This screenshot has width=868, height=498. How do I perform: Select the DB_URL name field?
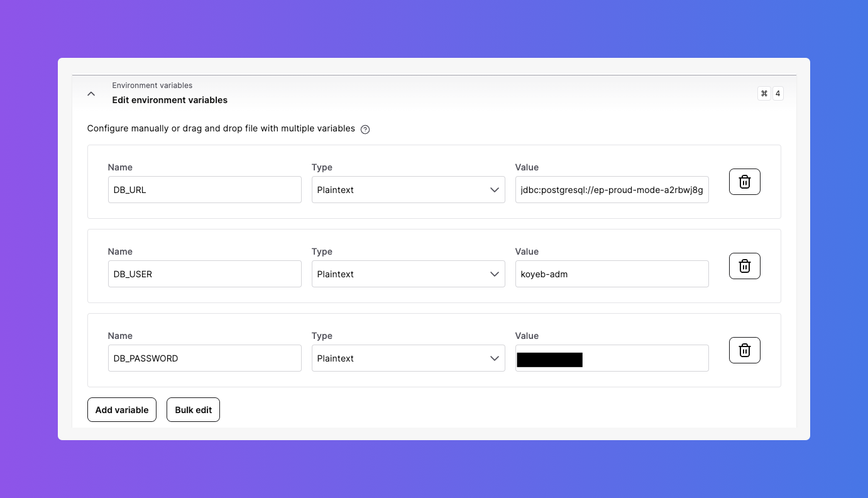tap(204, 189)
